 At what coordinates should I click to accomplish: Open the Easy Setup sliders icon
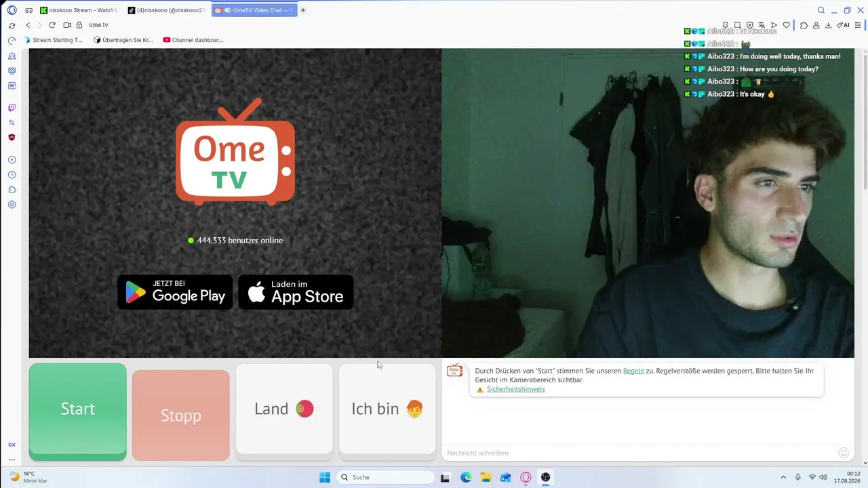857,25
